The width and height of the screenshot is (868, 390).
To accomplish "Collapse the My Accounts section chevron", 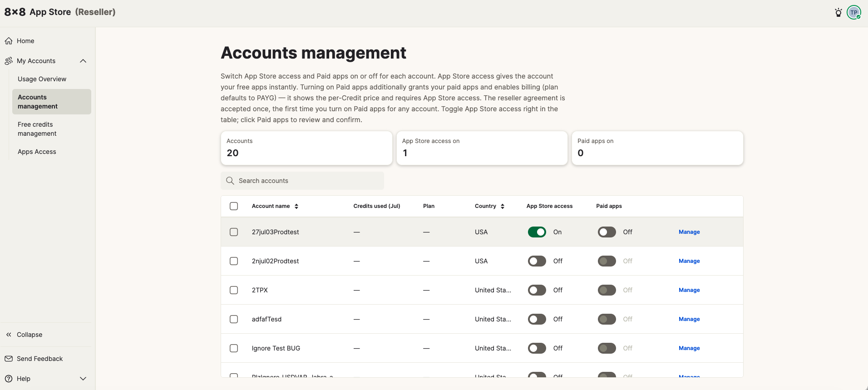I will 83,61.
